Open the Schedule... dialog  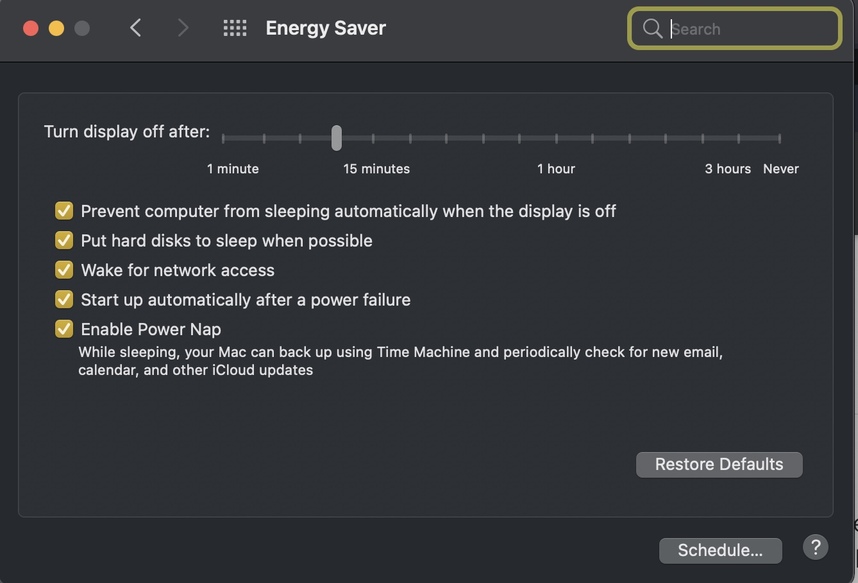point(720,550)
